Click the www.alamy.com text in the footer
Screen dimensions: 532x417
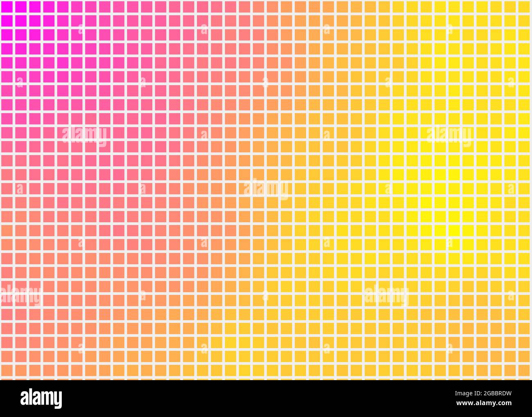pos(483,404)
